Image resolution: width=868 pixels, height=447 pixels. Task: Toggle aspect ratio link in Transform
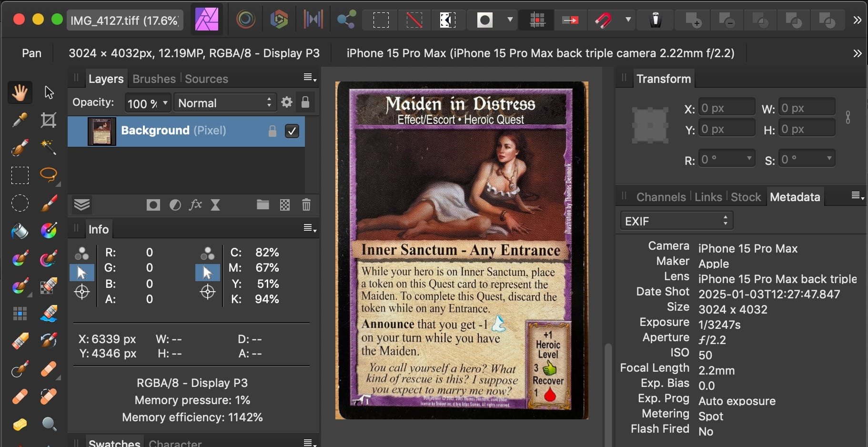coord(848,117)
